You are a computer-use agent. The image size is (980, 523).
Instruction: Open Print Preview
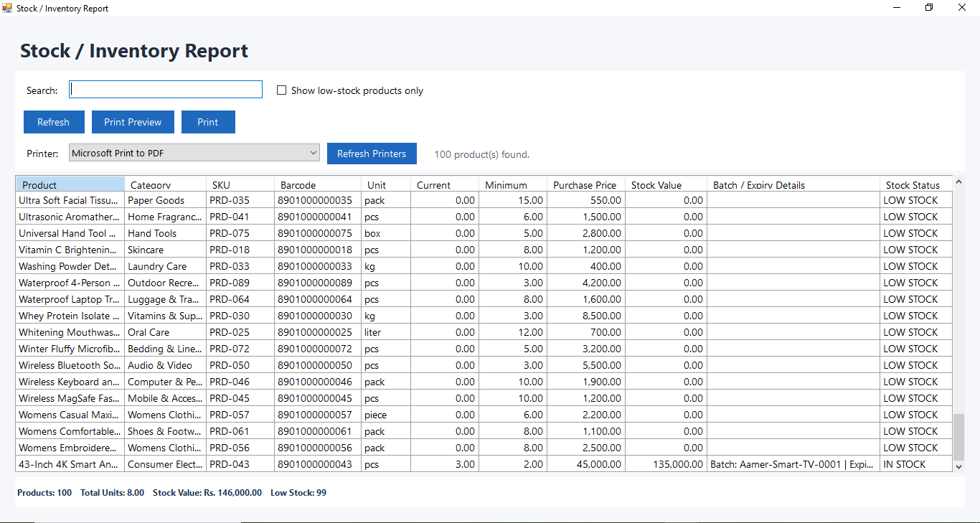click(x=133, y=122)
